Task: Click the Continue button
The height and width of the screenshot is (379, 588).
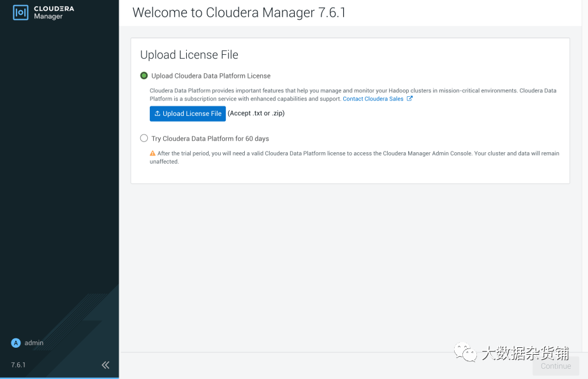Action: pyautogui.click(x=555, y=366)
